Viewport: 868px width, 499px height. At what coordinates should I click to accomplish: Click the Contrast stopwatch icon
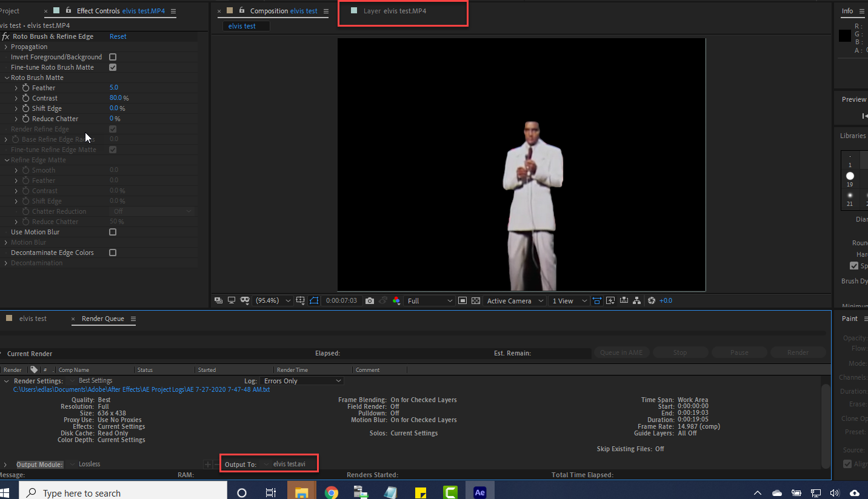25,98
